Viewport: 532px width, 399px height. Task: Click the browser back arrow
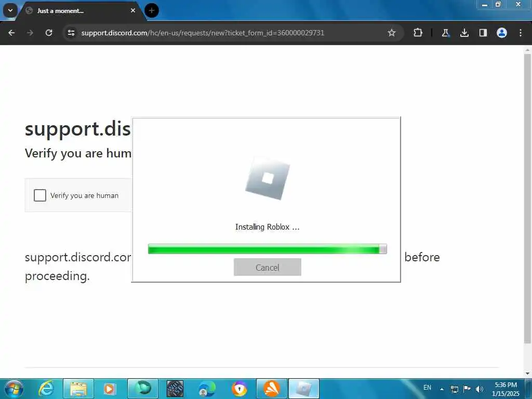pyautogui.click(x=11, y=33)
